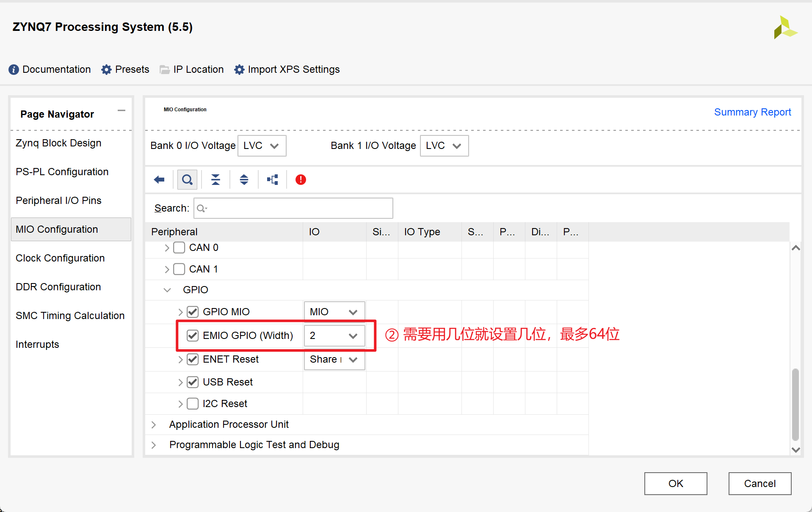Go to Clock Configuration page
The width and height of the screenshot is (812, 512).
pos(60,258)
